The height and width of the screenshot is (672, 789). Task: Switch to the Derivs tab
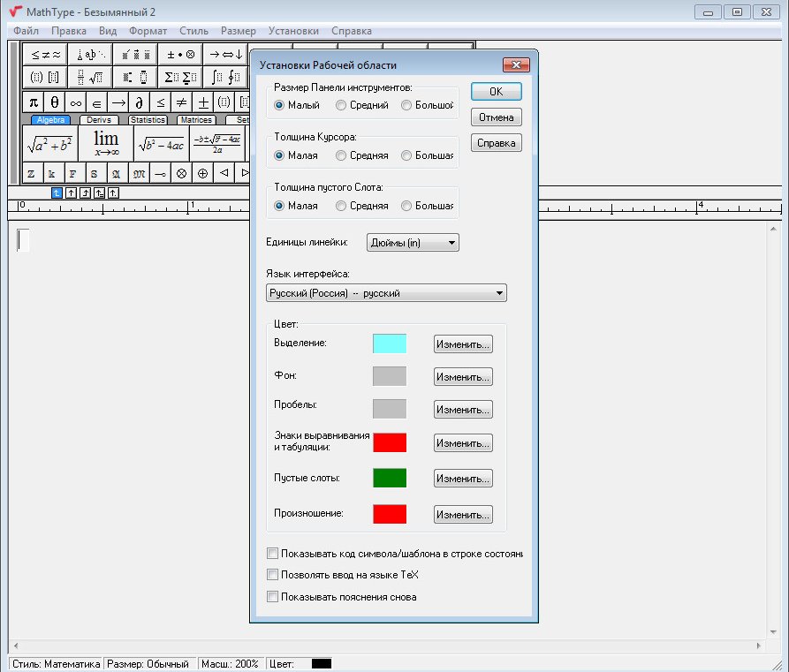[99, 120]
